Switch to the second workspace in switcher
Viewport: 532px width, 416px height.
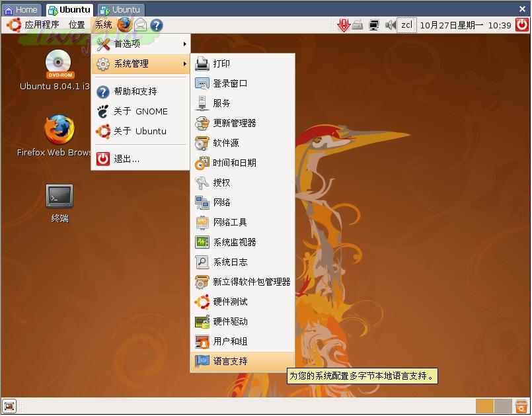(x=503, y=406)
